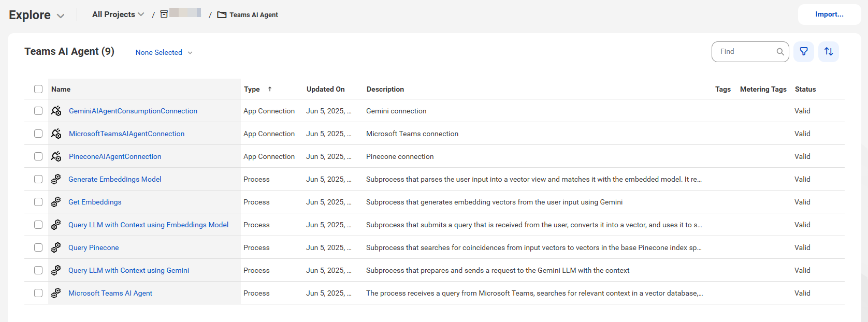Click the PineconeAIAgentConnection connection icon
This screenshot has width=868, height=322.
pos(56,156)
